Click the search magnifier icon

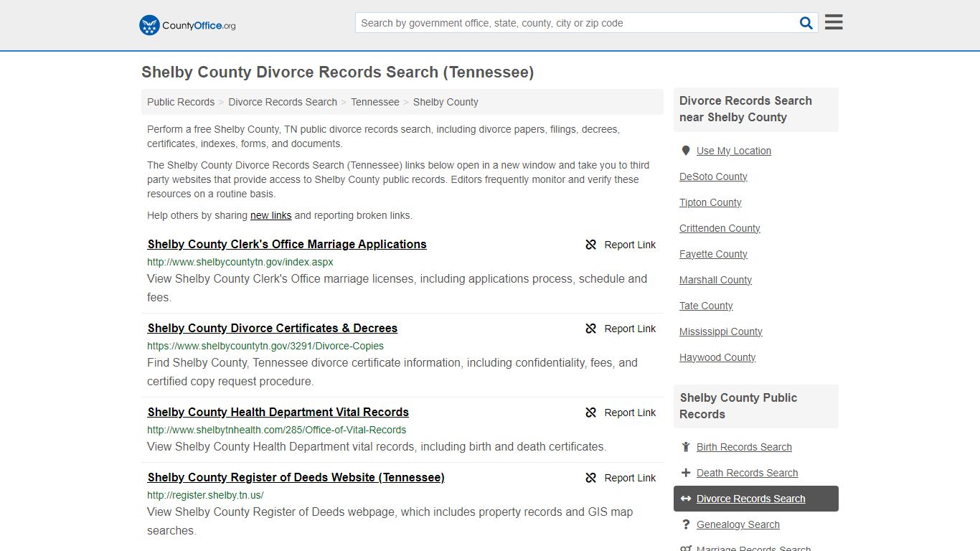806,23
